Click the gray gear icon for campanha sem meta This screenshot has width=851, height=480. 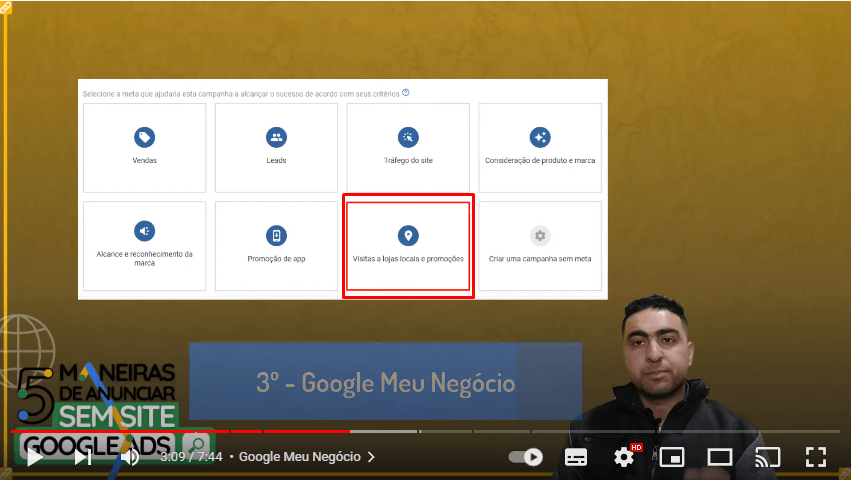(x=540, y=236)
